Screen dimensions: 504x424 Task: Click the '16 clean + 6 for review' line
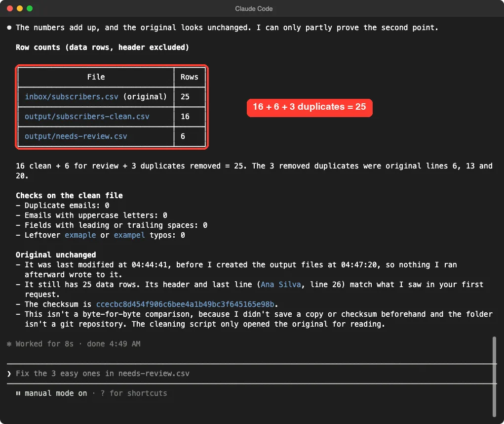click(x=254, y=171)
